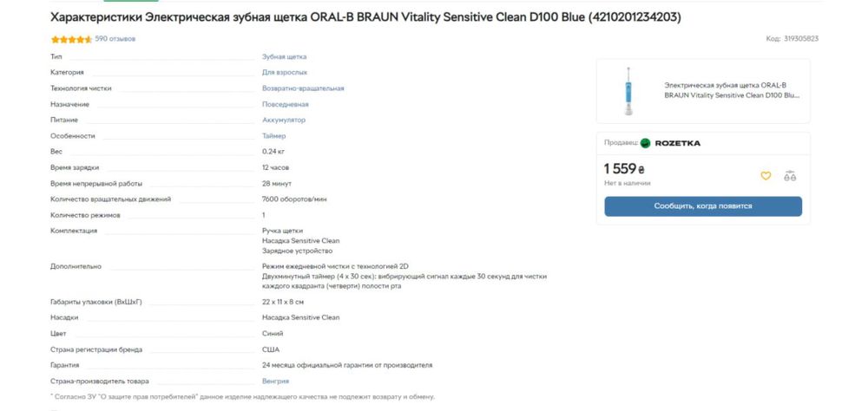Click the 'Аккумулятор' power link
This screenshot has width=868, height=411.
[x=284, y=120]
